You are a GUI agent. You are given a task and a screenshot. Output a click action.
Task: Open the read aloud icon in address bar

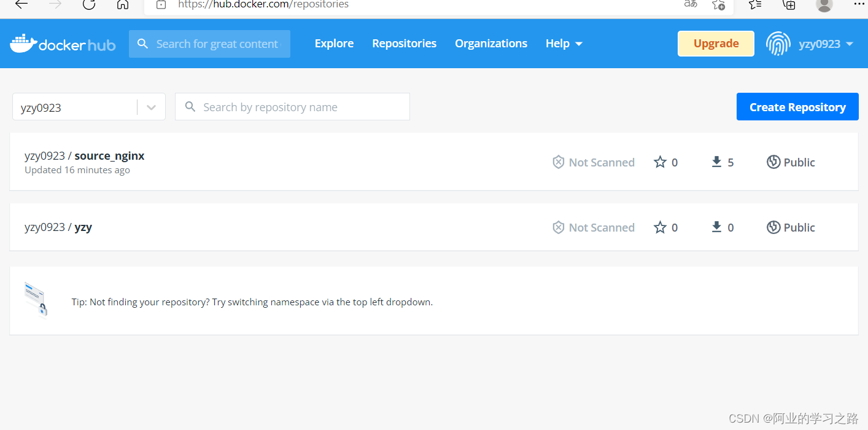click(x=691, y=4)
